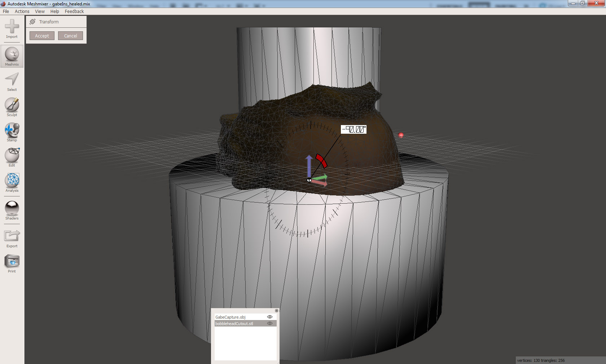Open the View menu
606x364 pixels.
(x=40, y=12)
